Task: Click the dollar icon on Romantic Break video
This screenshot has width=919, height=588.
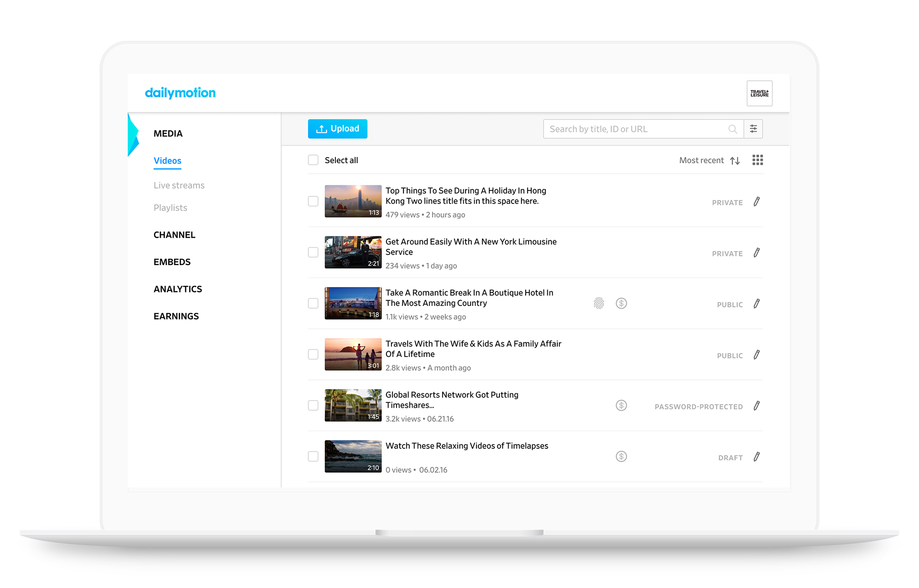Action: tap(621, 303)
